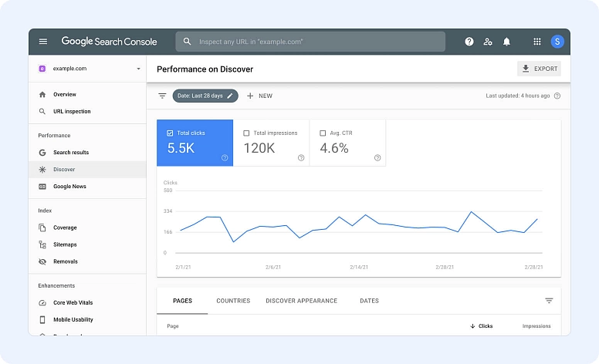Sort table by Clicks column

click(482, 326)
